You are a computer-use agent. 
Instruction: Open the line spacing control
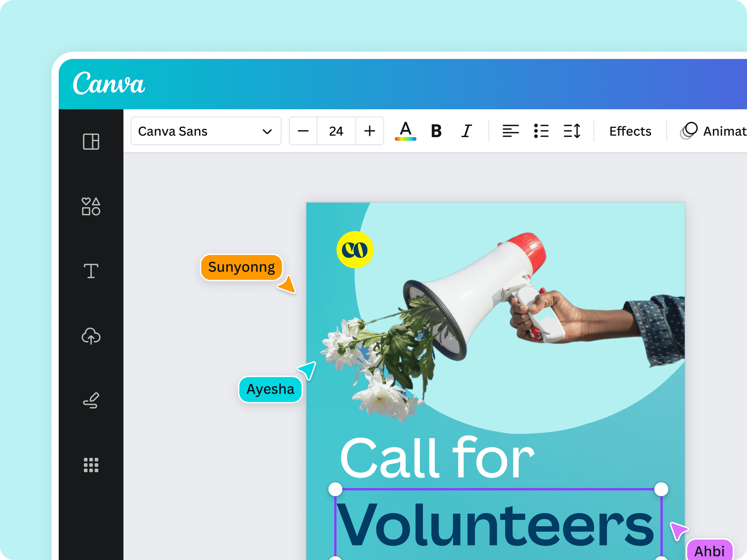coord(572,131)
